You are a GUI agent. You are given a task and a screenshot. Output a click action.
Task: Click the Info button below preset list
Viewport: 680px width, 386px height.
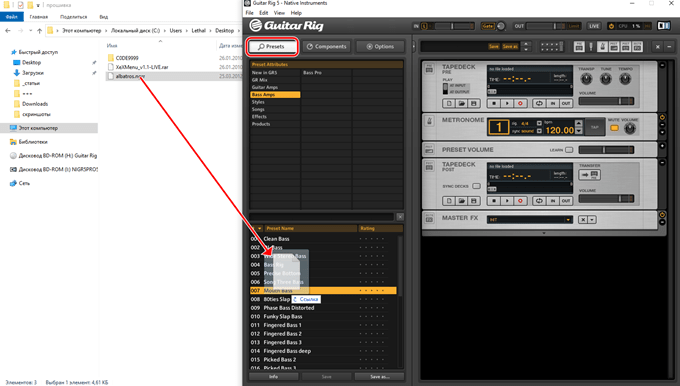click(x=273, y=376)
